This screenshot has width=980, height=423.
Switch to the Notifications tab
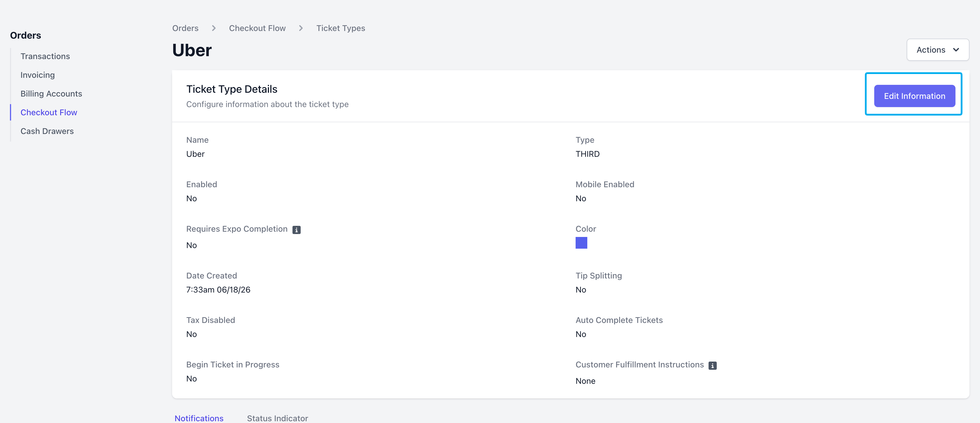[x=199, y=418]
